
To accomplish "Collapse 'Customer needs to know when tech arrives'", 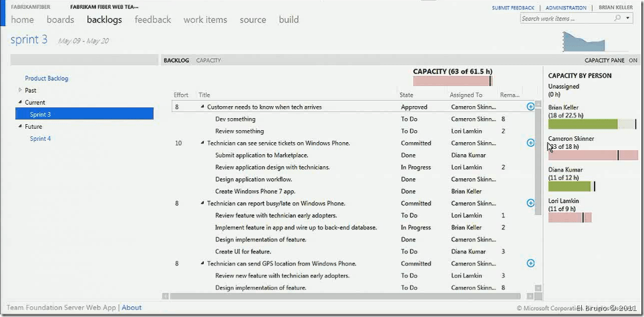I will [202, 107].
